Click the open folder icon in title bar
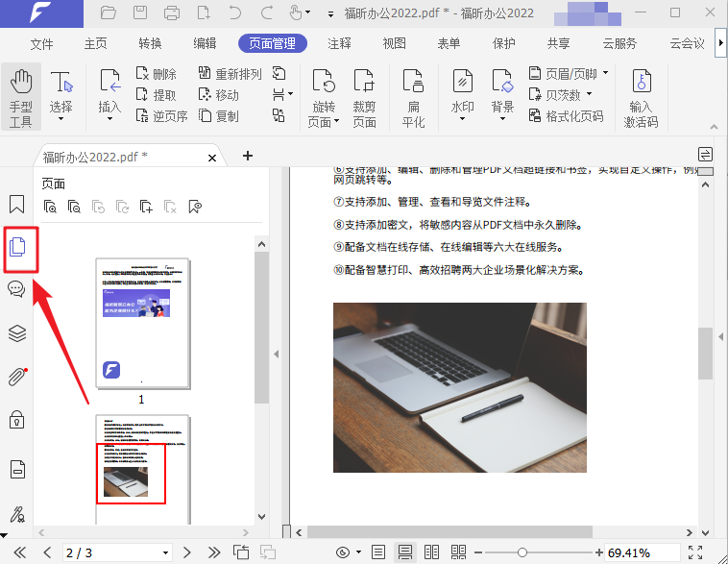This screenshot has width=728, height=564. (109, 12)
